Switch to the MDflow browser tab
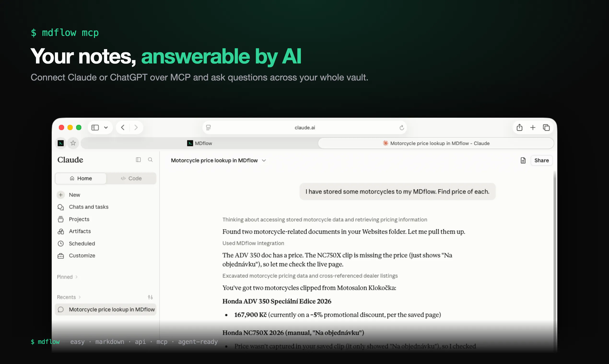The height and width of the screenshot is (364, 609). (x=199, y=143)
